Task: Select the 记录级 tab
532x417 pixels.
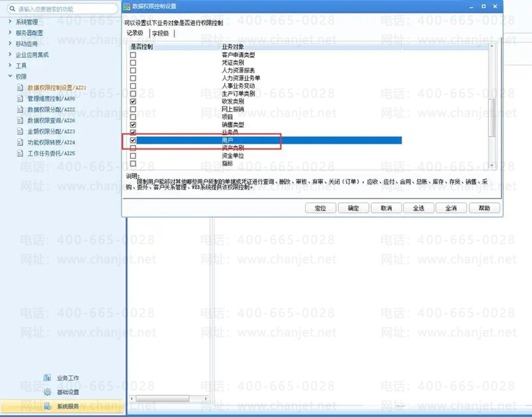Action: [135, 33]
